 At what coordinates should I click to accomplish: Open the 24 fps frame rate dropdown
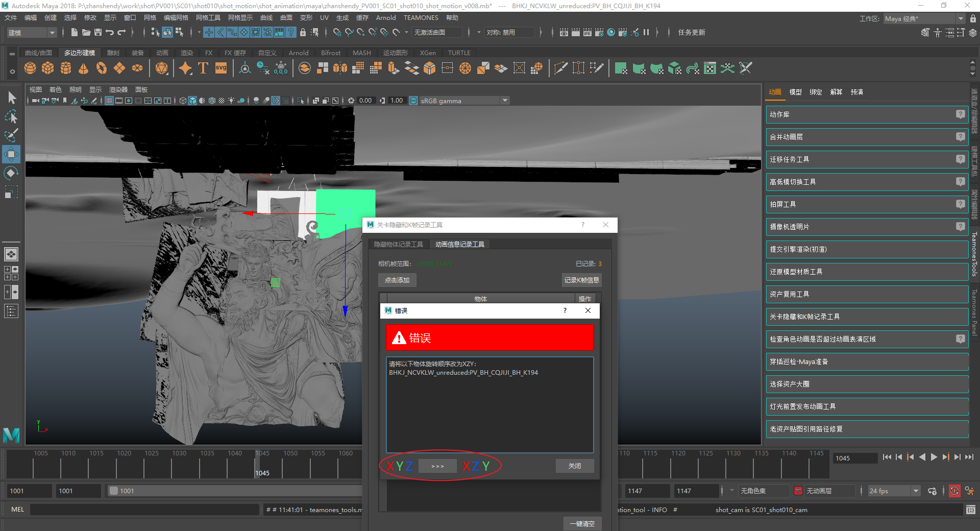pos(916,491)
